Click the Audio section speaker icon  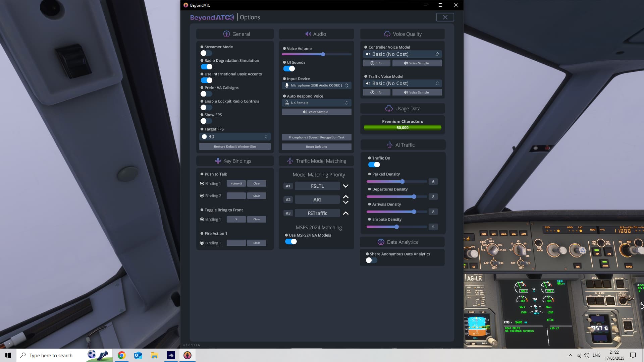click(x=308, y=34)
